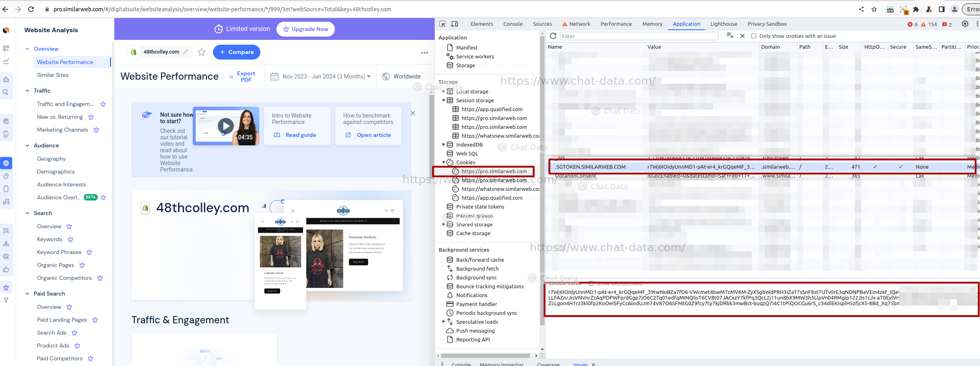This screenshot has width=980, height=366.
Task: Click the browser address bar URL
Action: click(x=222, y=9)
